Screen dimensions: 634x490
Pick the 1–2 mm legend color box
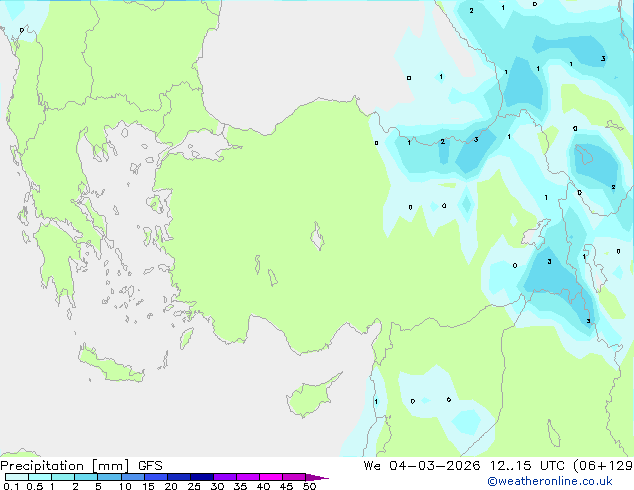[63, 477]
